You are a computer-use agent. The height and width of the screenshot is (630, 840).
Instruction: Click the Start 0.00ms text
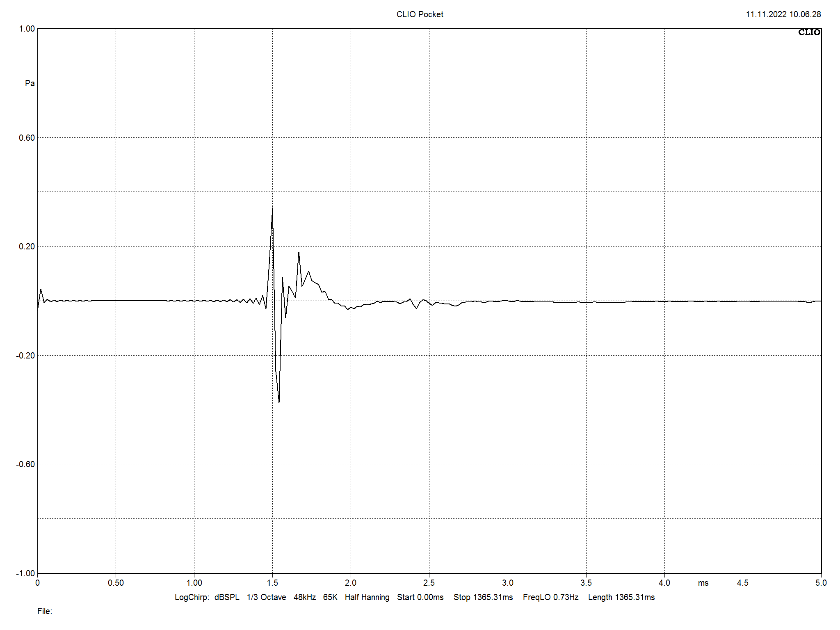420,597
